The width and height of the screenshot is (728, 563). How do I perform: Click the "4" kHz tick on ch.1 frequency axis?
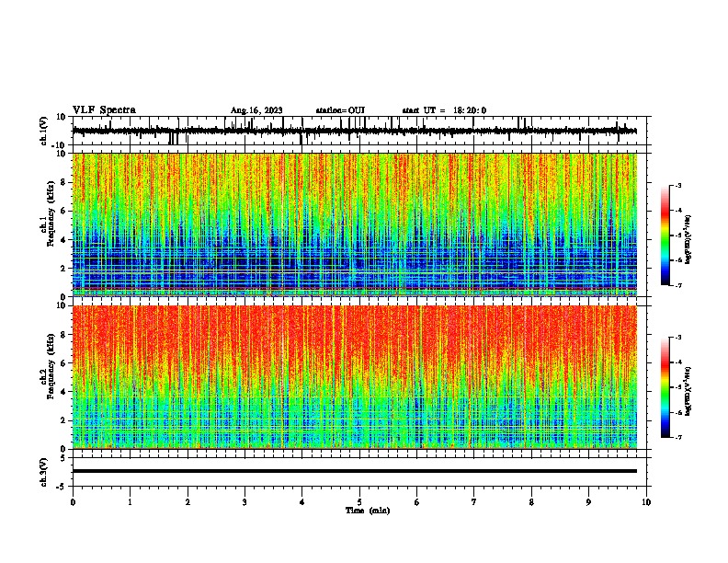[63, 240]
